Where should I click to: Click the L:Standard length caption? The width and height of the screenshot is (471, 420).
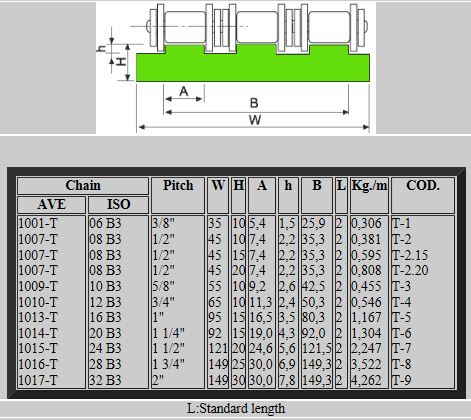pos(236,408)
